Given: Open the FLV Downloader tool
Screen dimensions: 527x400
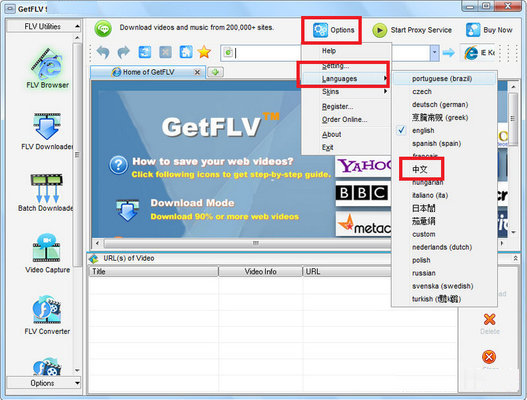Looking at the screenshot, I should point(47,131).
